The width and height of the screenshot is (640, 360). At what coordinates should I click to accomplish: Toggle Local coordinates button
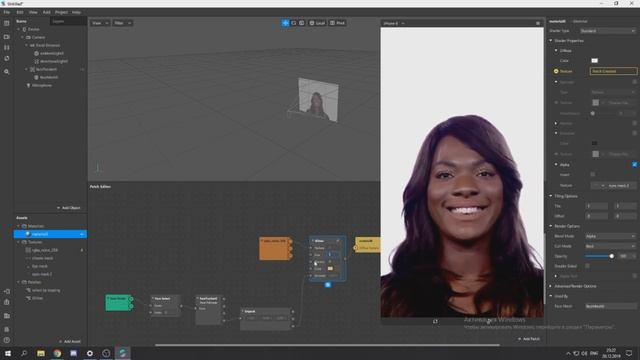(317, 23)
